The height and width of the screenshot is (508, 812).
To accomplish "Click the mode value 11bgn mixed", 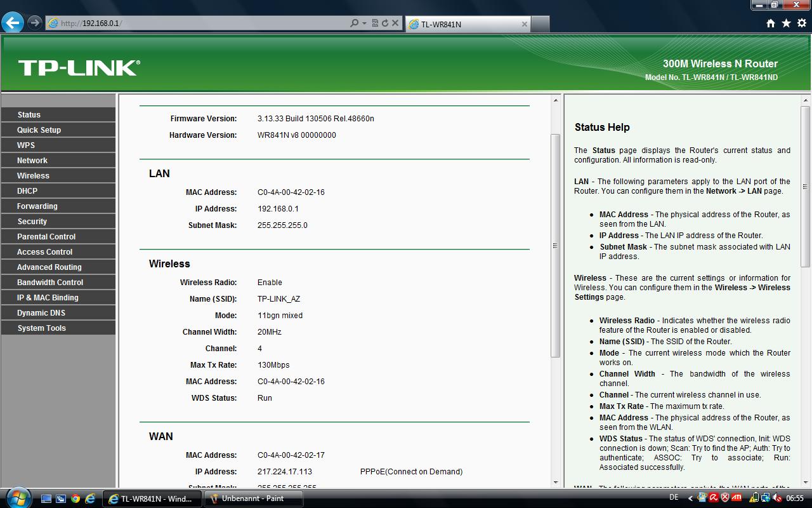I will (x=280, y=316).
